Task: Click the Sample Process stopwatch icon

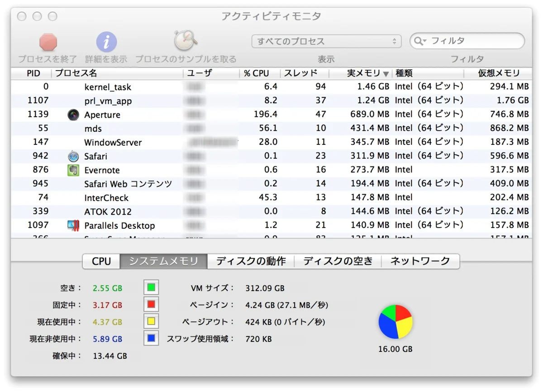Action: (x=186, y=41)
